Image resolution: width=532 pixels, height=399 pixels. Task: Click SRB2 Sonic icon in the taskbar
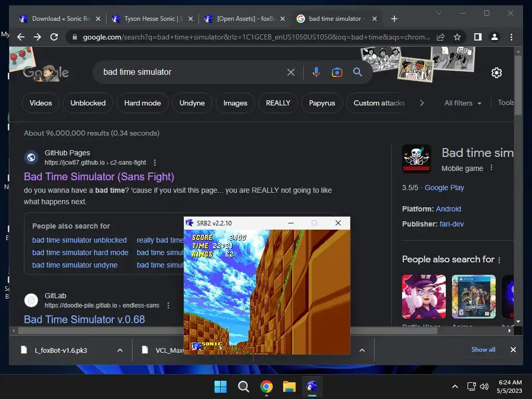(312, 387)
